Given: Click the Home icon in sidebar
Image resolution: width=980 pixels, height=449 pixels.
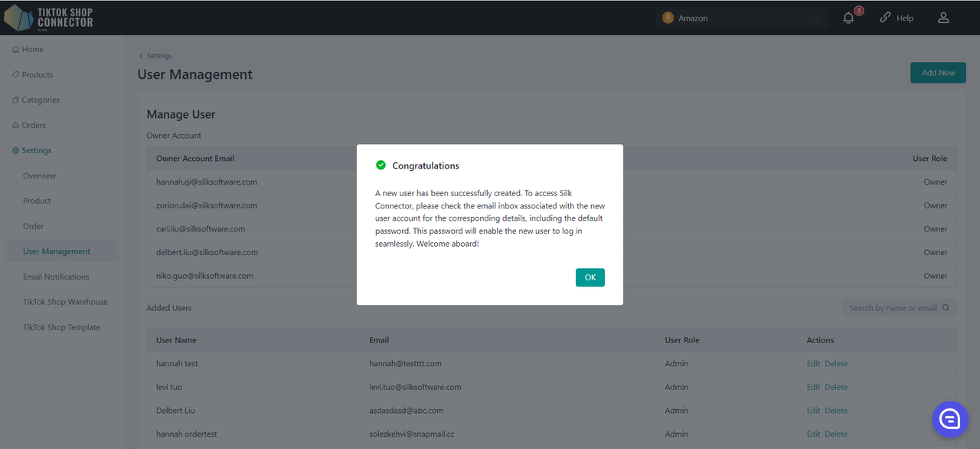Looking at the screenshot, I should pos(16,50).
